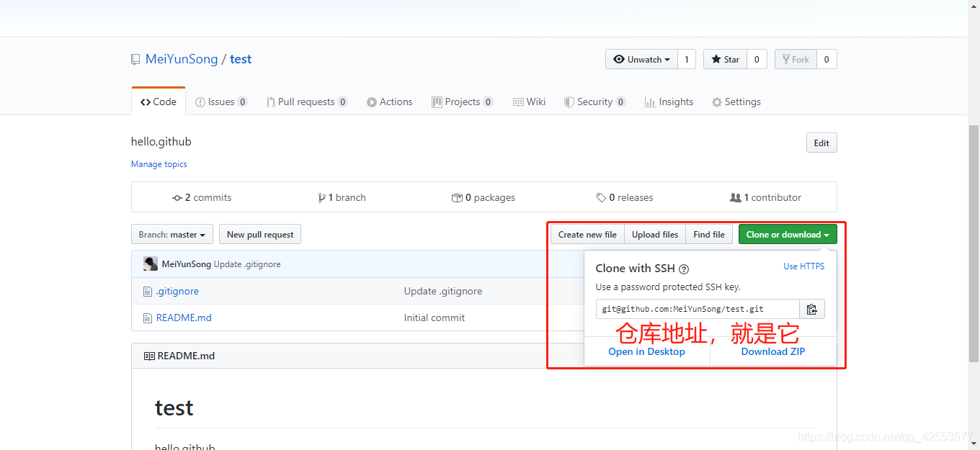Click the repository book icon beside MeiYunSong
The image size is (980, 450).
135,59
